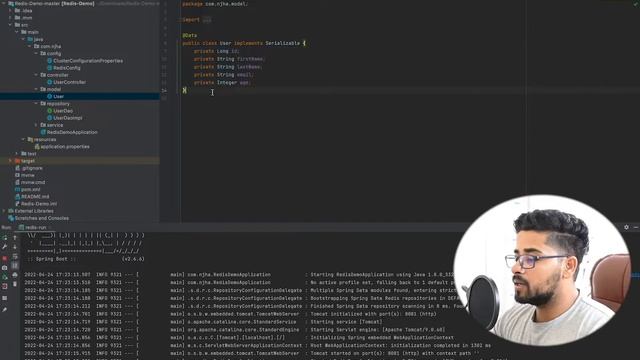Click the red exit icon in Run panel

(4, 287)
